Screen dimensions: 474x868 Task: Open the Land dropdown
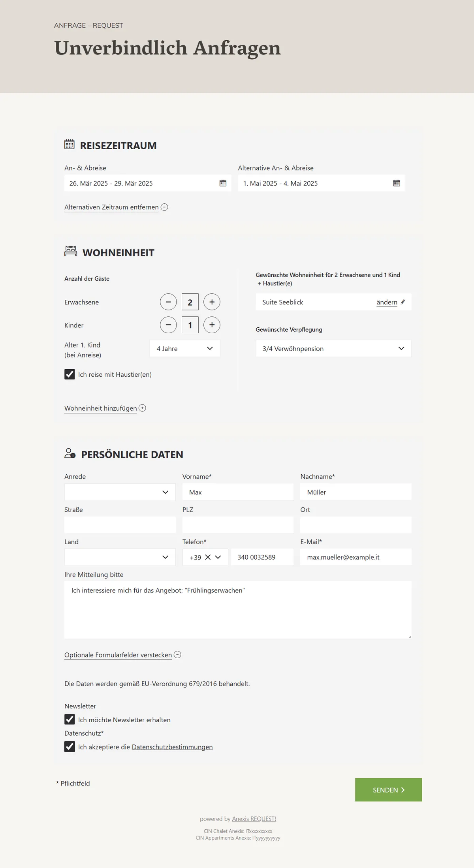(120, 557)
